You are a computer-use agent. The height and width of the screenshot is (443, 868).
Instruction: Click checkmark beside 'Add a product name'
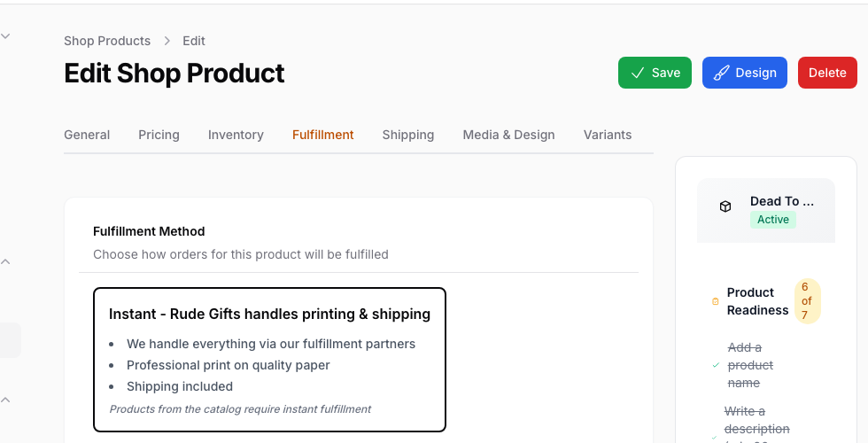(716, 365)
